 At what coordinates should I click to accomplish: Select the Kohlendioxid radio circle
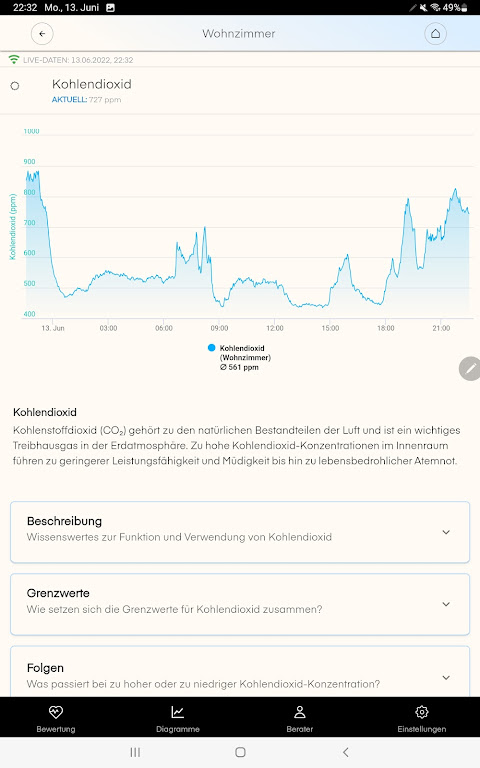[15, 86]
